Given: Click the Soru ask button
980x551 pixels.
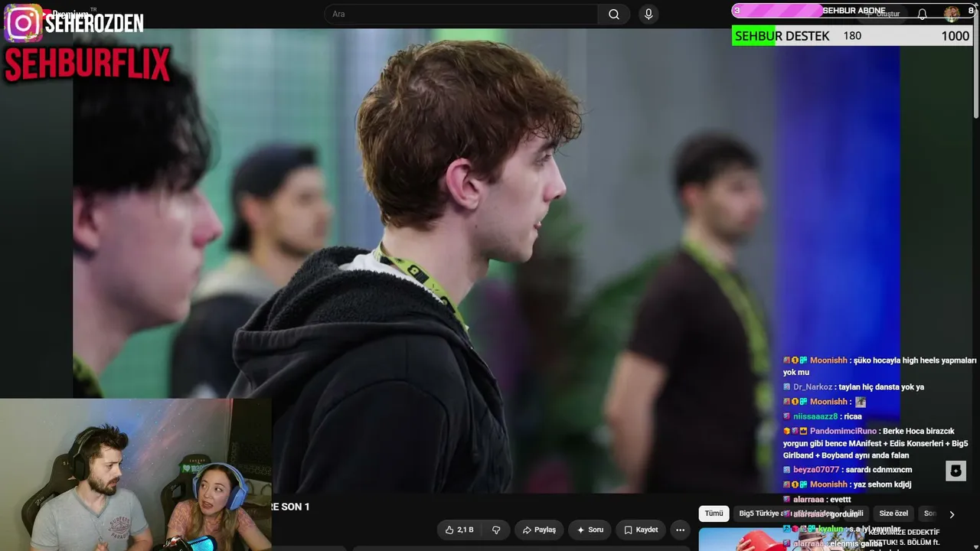Looking at the screenshot, I should [x=590, y=530].
